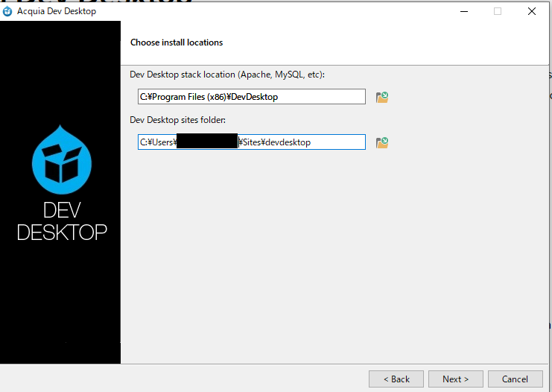Browse for the sites folder location

[382, 142]
